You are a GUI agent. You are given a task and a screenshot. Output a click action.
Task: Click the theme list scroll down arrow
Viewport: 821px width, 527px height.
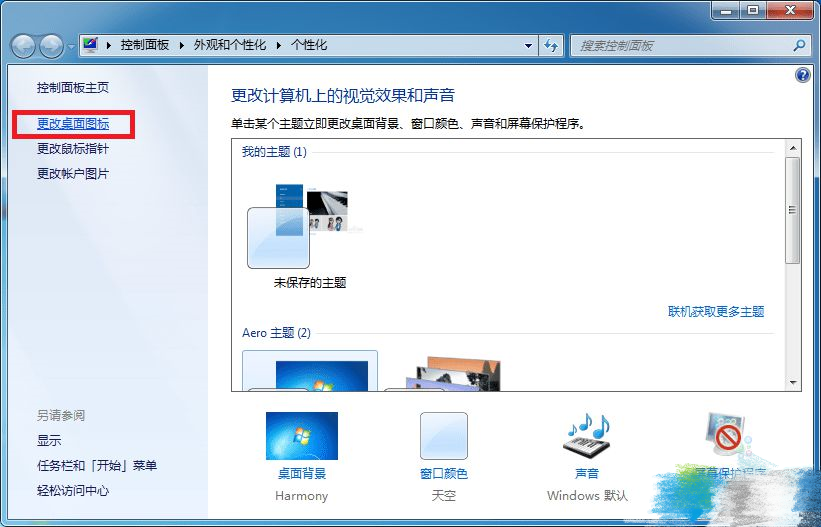793,382
